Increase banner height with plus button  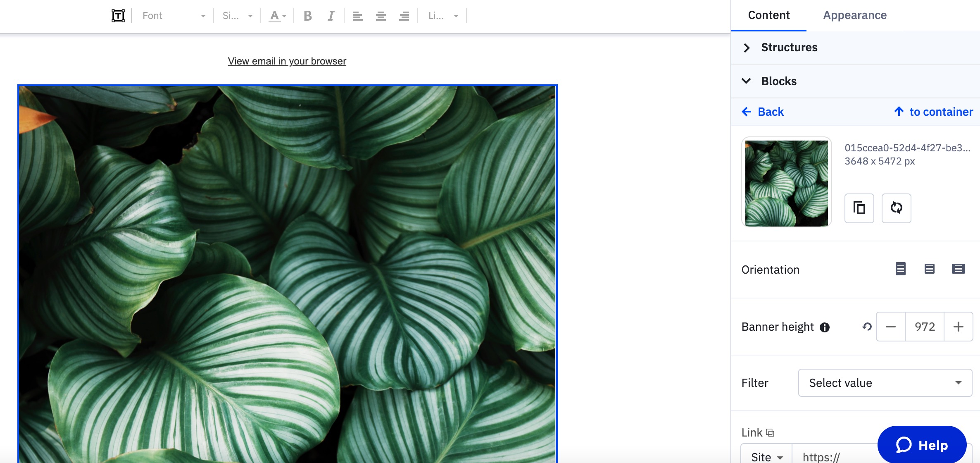point(959,327)
